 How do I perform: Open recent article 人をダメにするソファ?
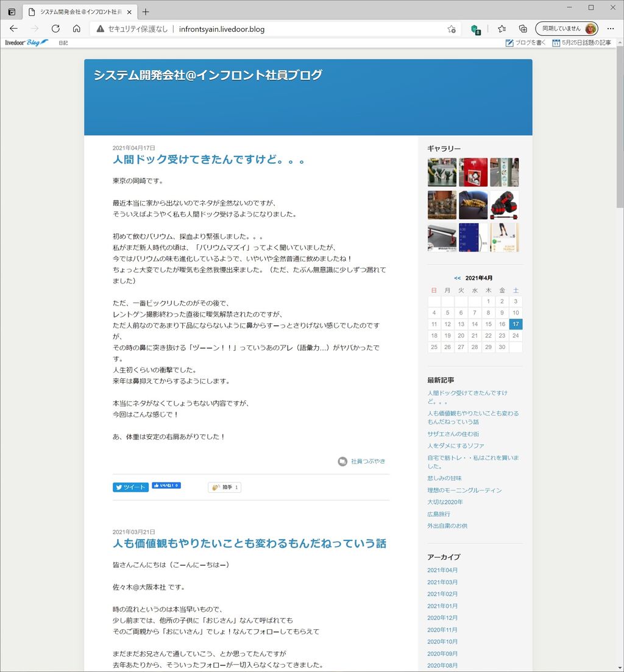(x=456, y=446)
